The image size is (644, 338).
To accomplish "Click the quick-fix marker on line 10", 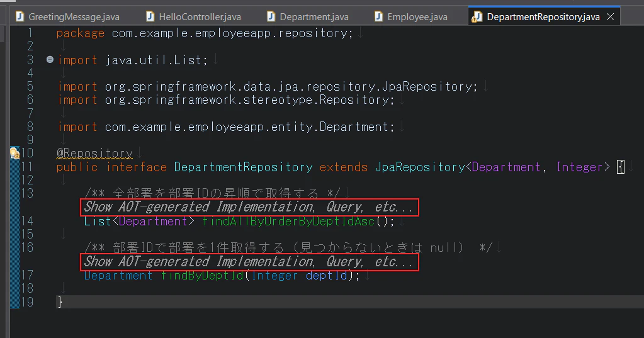I will tap(14, 153).
